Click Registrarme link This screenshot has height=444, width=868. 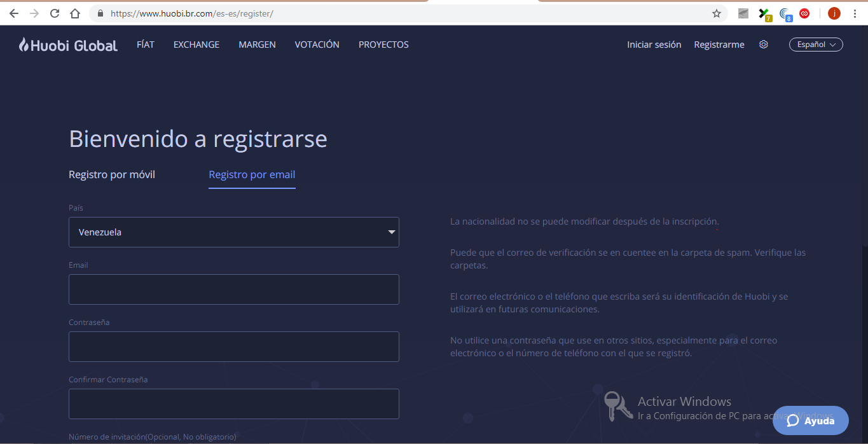pos(719,45)
